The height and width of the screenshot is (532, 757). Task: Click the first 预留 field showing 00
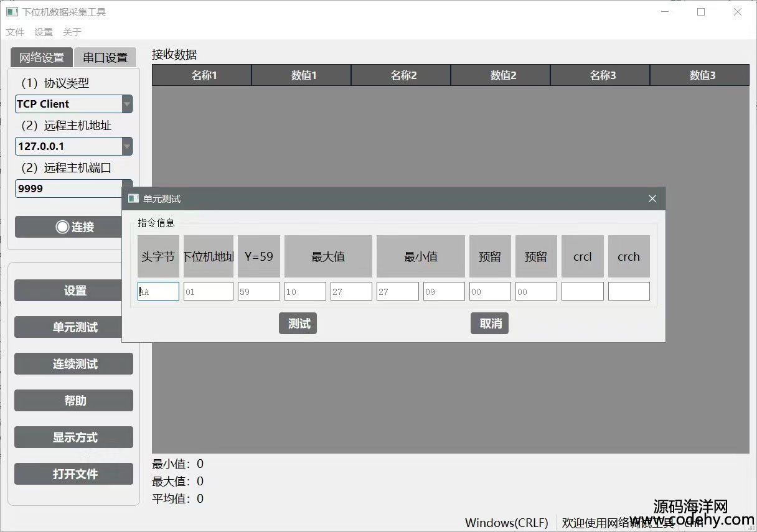point(490,291)
